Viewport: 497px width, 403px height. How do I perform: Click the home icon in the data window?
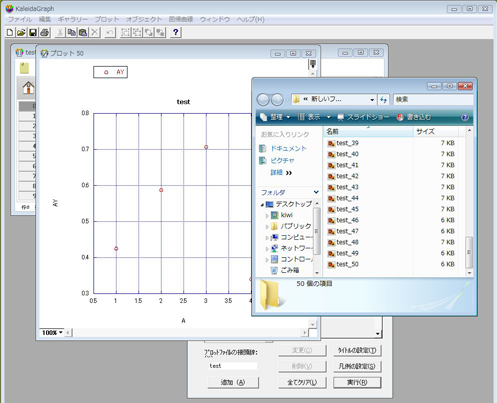tap(28, 88)
